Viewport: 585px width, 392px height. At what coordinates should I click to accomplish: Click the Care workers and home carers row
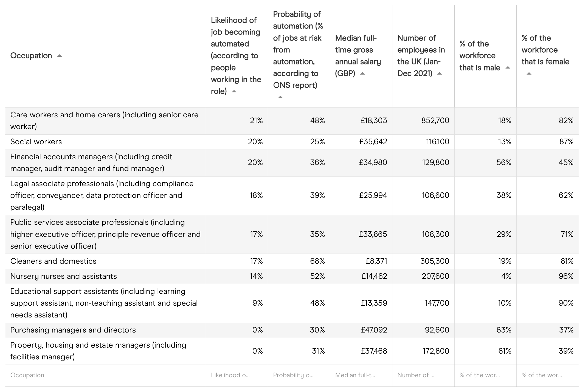pyautogui.click(x=104, y=121)
